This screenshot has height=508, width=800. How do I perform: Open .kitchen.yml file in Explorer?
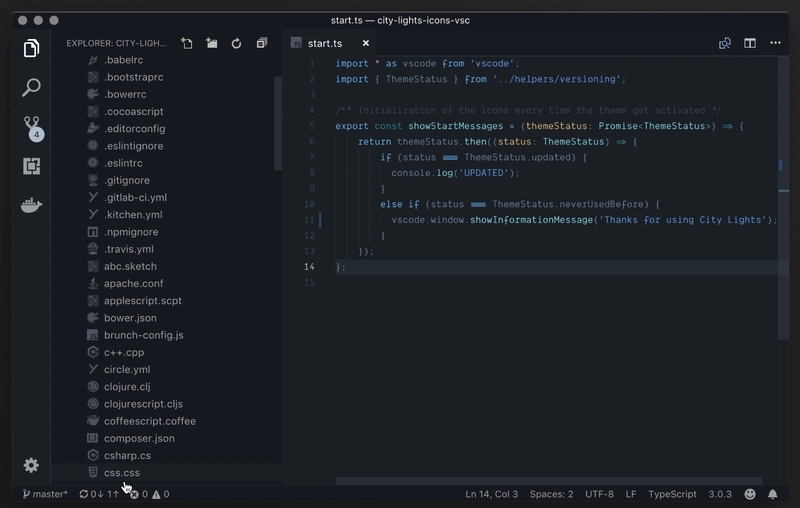166,215
